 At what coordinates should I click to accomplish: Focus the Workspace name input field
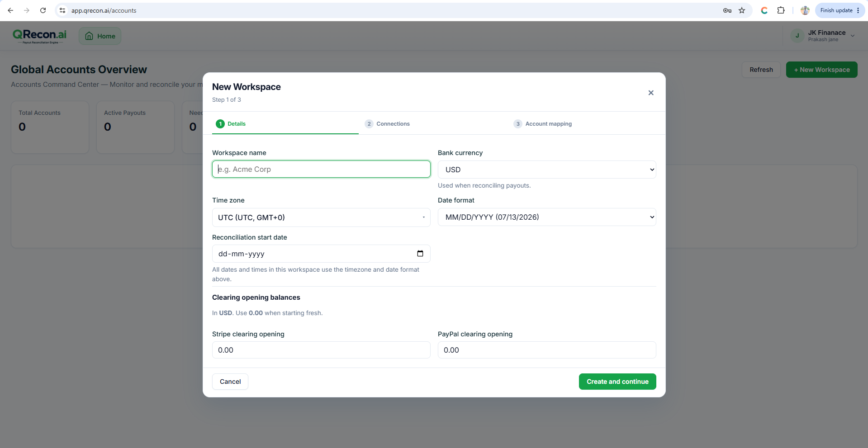pyautogui.click(x=321, y=169)
